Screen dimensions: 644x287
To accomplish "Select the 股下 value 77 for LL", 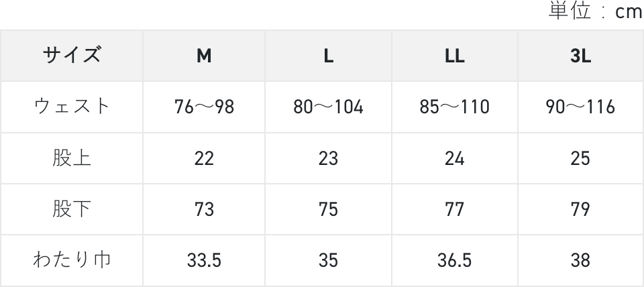I will coord(454,210).
